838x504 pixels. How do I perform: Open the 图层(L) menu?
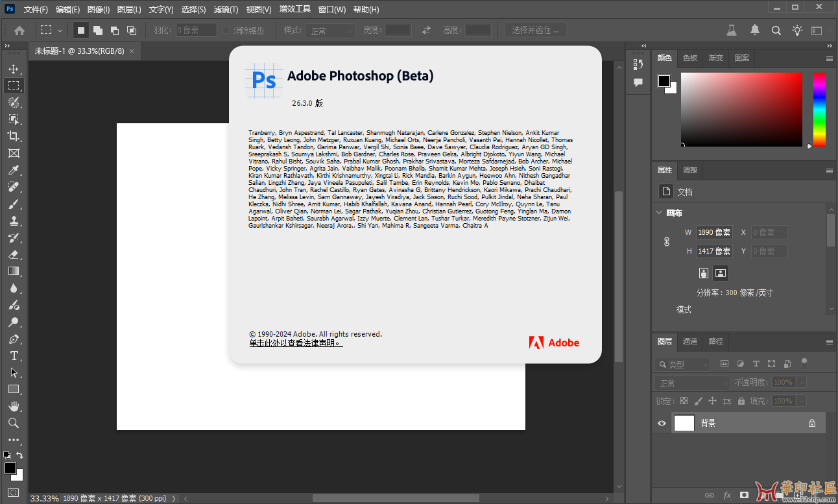coord(129,10)
